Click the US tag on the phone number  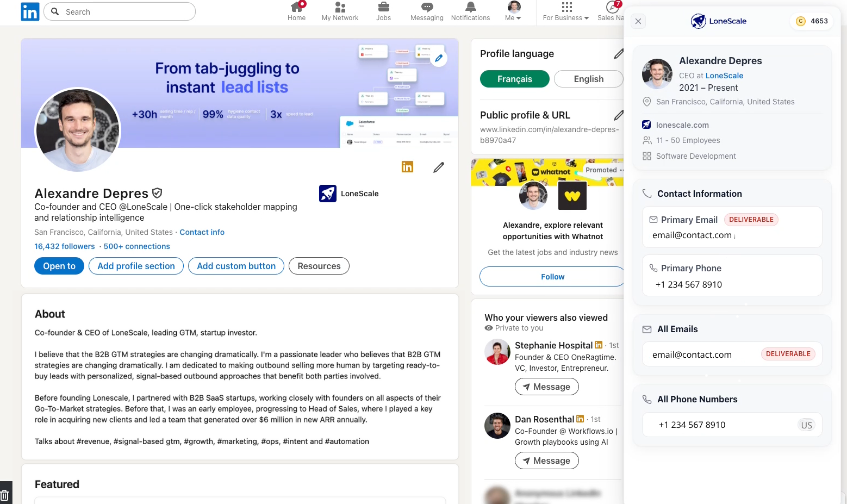coord(807,425)
